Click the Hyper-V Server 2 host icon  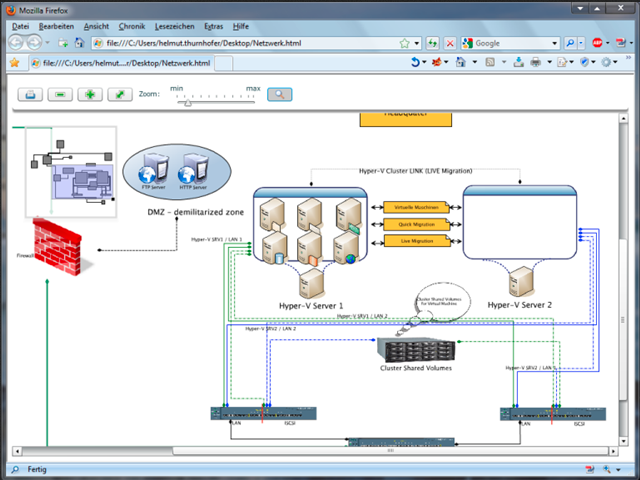tap(521, 282)
